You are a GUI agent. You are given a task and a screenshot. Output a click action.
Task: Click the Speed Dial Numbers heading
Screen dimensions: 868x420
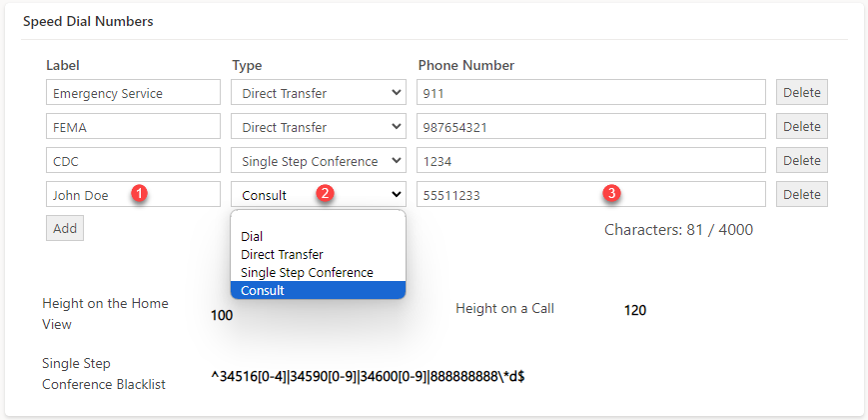pos(88,22)
